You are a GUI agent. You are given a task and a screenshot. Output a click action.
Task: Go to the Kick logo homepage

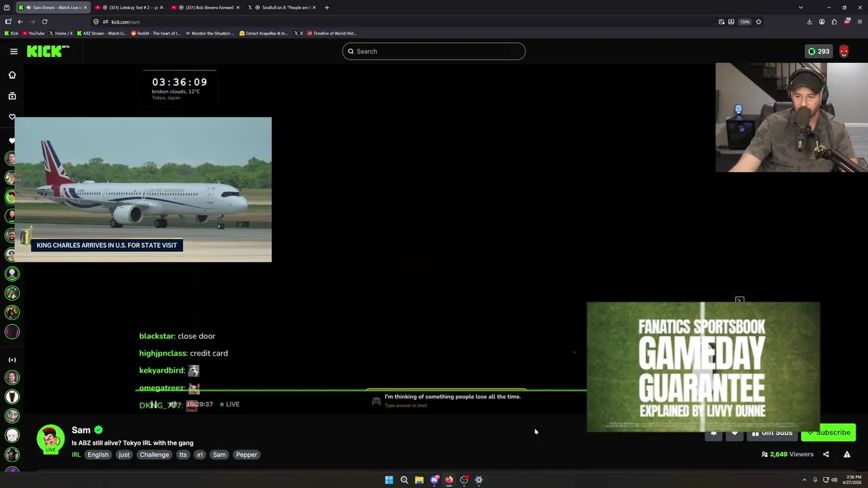(x=48, y=51)
